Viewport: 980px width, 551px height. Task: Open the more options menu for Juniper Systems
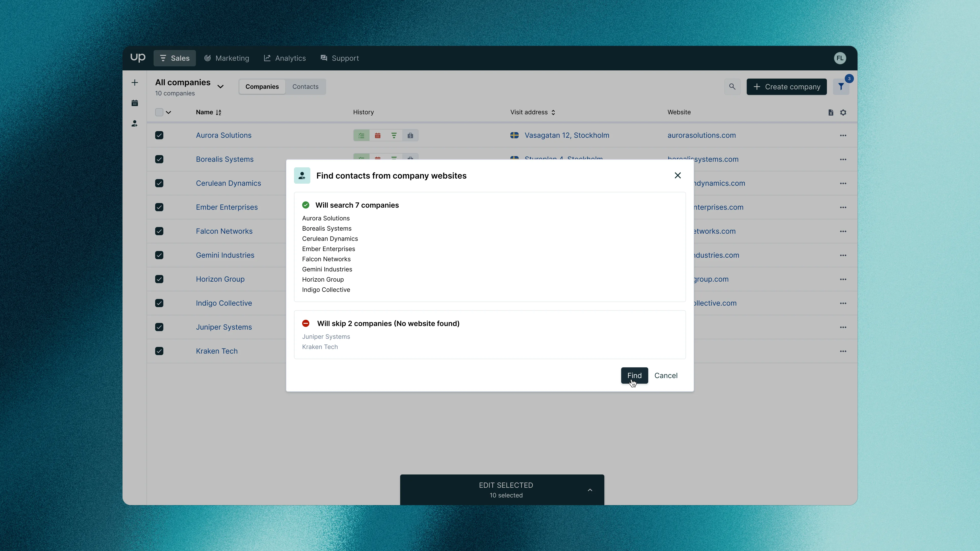point(843,327)
